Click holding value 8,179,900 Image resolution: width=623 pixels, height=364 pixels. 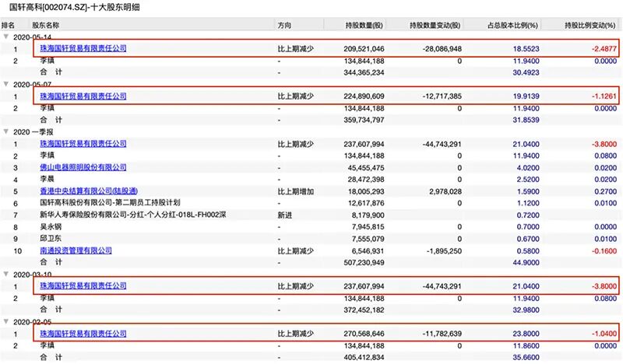[368, 215]
